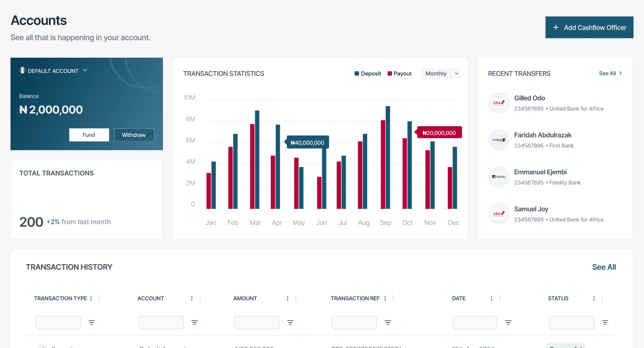Click the Amount filter input field

click(257, 322)
